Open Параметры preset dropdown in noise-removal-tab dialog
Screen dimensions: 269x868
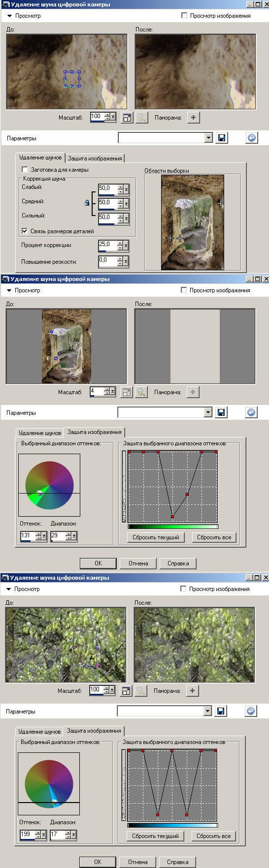coord(208,138)
